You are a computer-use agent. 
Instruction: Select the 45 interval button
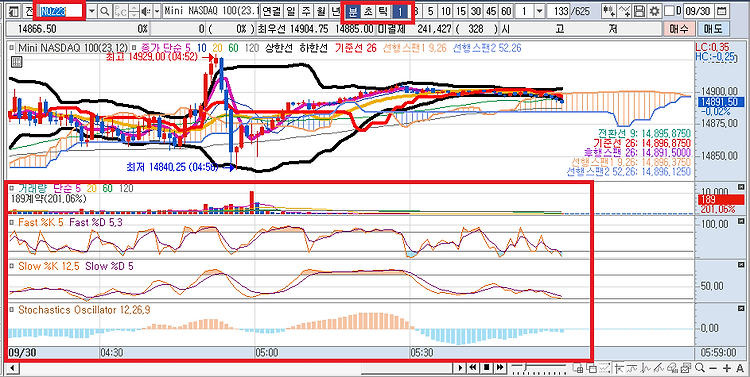pos(491,10)
